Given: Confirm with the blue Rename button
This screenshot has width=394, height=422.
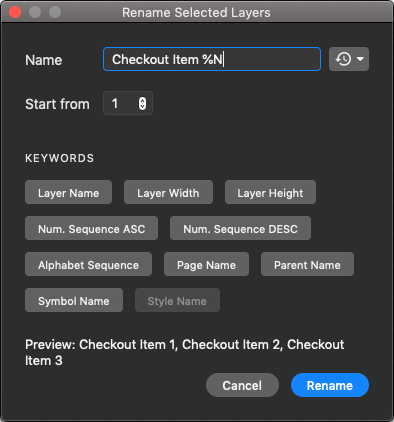Looking at the screenshot, I should 330,385.
